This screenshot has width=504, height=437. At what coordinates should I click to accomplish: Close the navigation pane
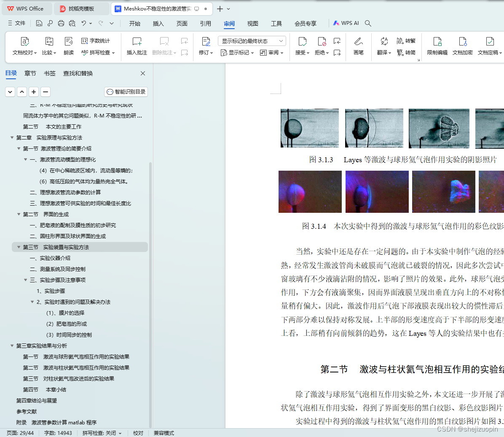click(143, 73)
